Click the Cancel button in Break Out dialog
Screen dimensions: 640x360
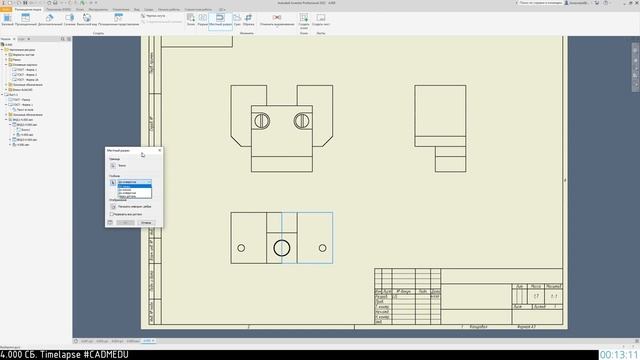[x=146, y=222]
